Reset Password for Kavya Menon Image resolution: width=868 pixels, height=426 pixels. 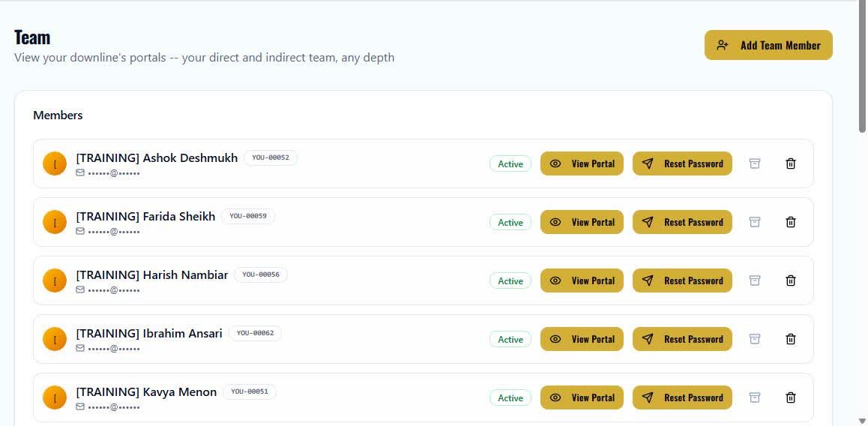click(x=682, y=397)
